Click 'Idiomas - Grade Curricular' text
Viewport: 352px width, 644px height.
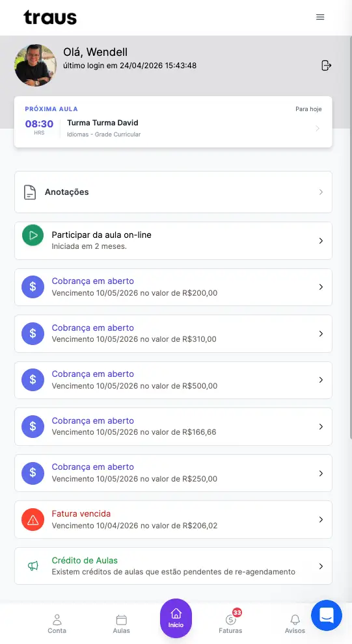(x=103, y=135)
